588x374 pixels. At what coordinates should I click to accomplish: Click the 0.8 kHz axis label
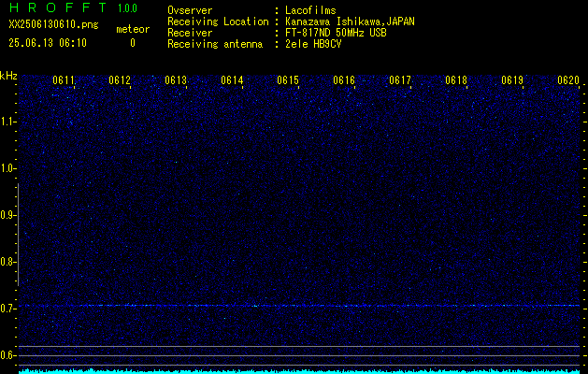[7, 262]
